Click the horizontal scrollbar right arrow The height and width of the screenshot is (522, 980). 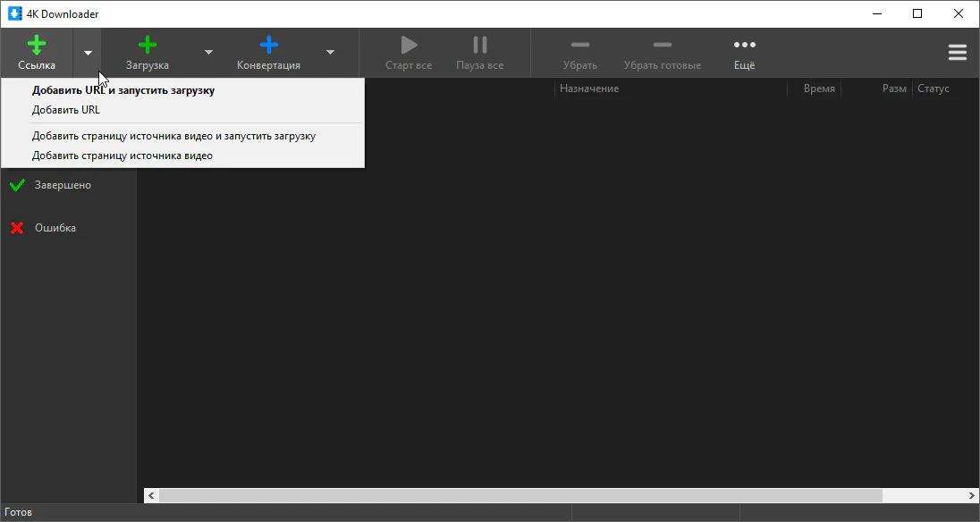coord(971,496)
